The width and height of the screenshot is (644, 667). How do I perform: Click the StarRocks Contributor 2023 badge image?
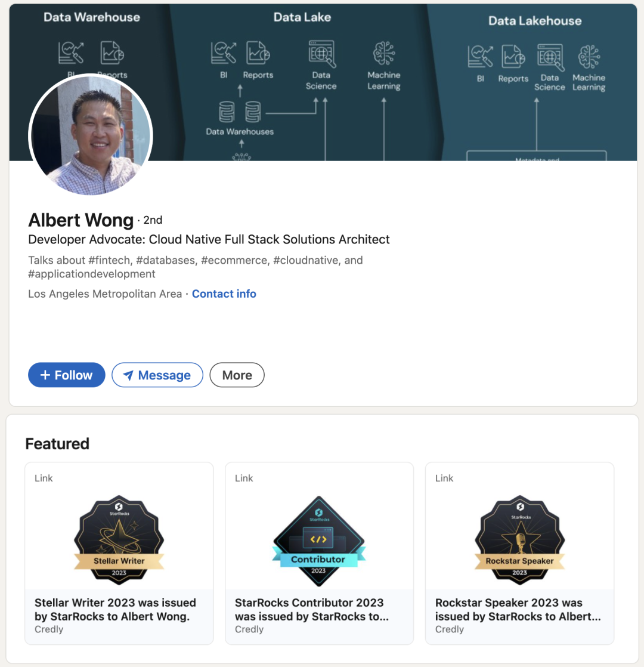pyautogui.click(x=319, y=541)
